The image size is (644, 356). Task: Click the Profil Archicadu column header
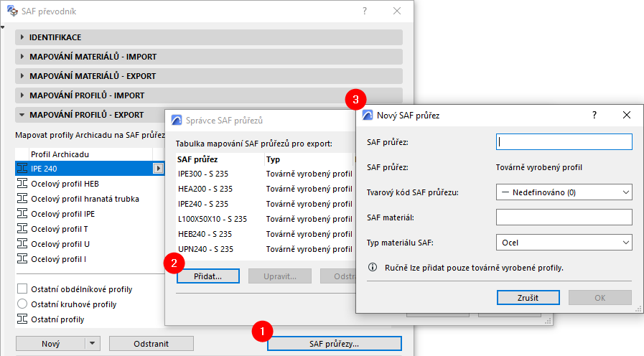coord(90,154)
